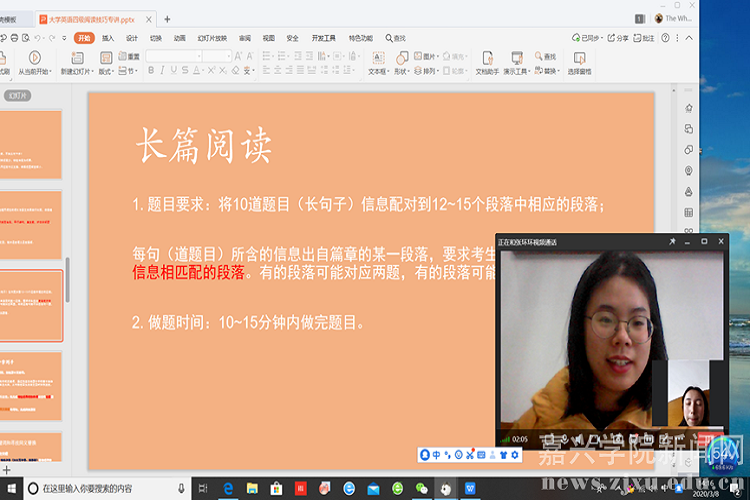This screenshot has height=500, width=750.
Task: Switch to the 插入 ribbon tab
Action: tap(107, 38)
